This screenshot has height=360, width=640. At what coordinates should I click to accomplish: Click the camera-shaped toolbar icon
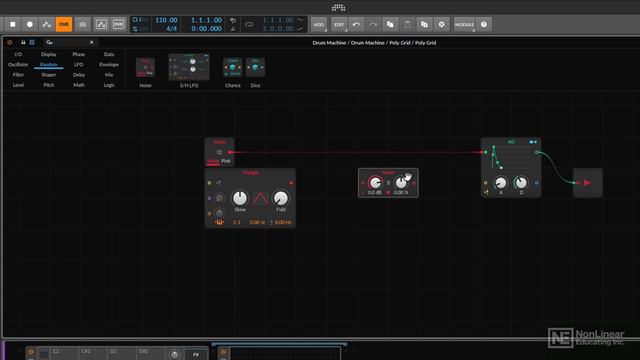[x=83, y=24]
